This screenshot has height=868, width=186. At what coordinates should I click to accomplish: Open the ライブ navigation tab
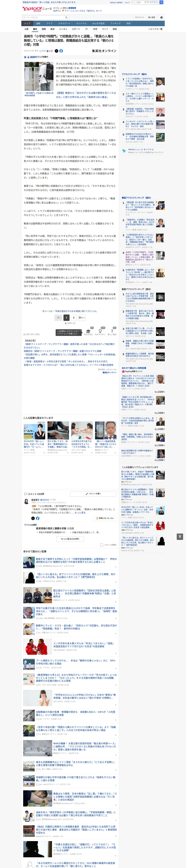pos(49,24)
